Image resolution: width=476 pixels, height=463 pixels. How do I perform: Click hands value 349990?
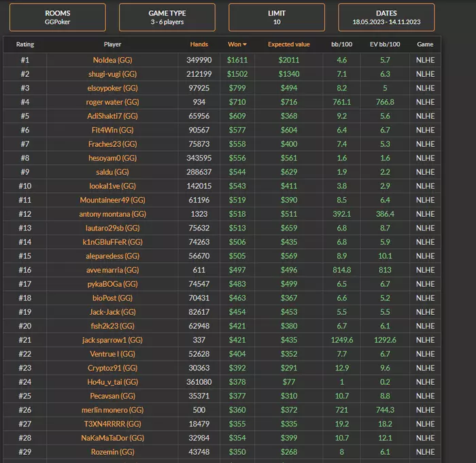199,60
